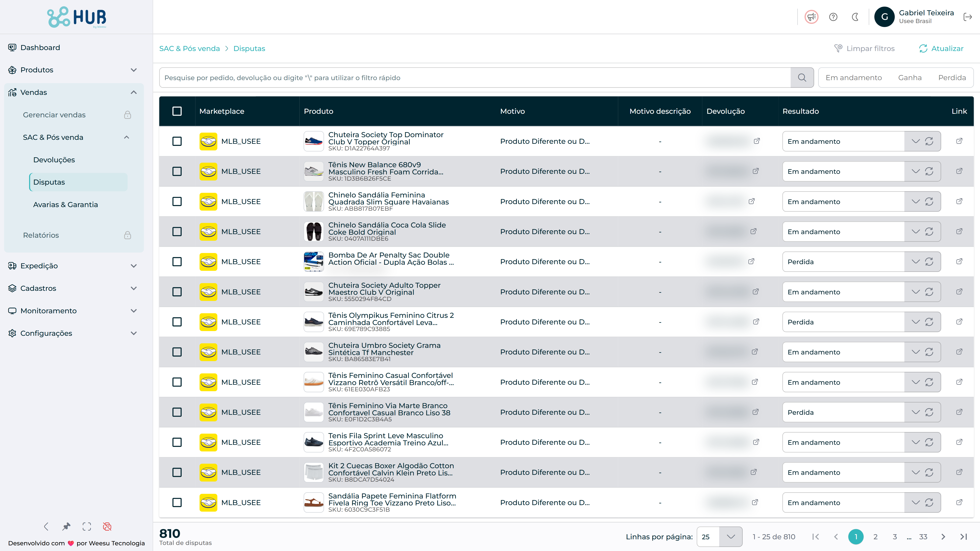Open Devoluções in sidebar
980x551 pixels.
point(54,160)
